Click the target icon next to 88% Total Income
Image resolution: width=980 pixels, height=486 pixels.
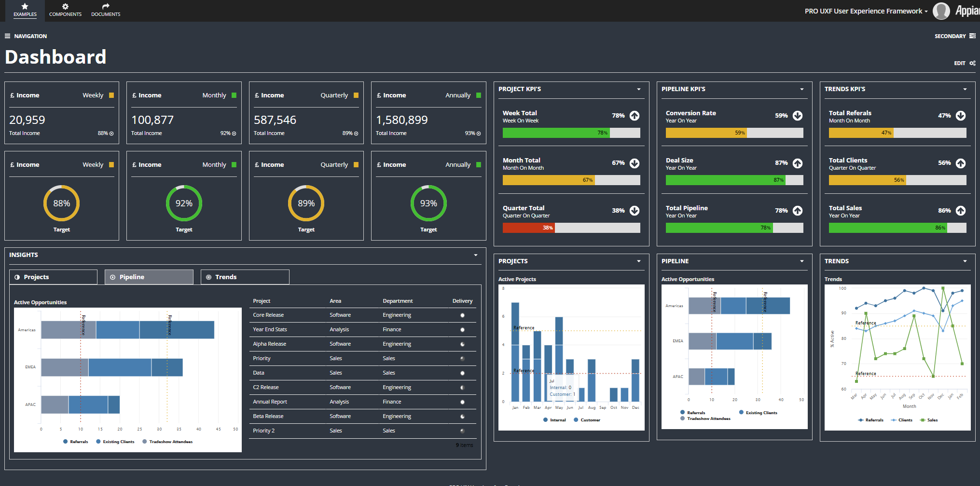(x=111, y=133)
